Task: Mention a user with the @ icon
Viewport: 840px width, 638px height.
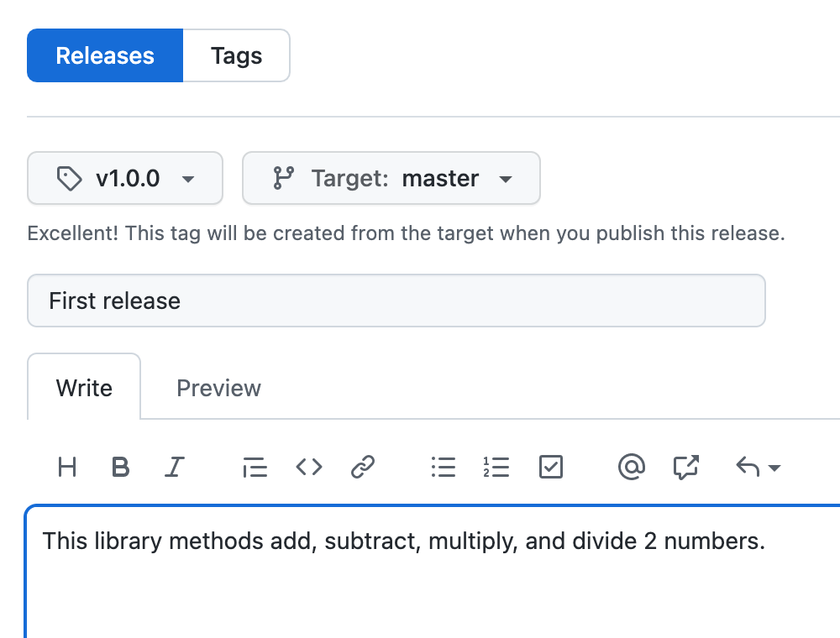Action: [632, 468]
